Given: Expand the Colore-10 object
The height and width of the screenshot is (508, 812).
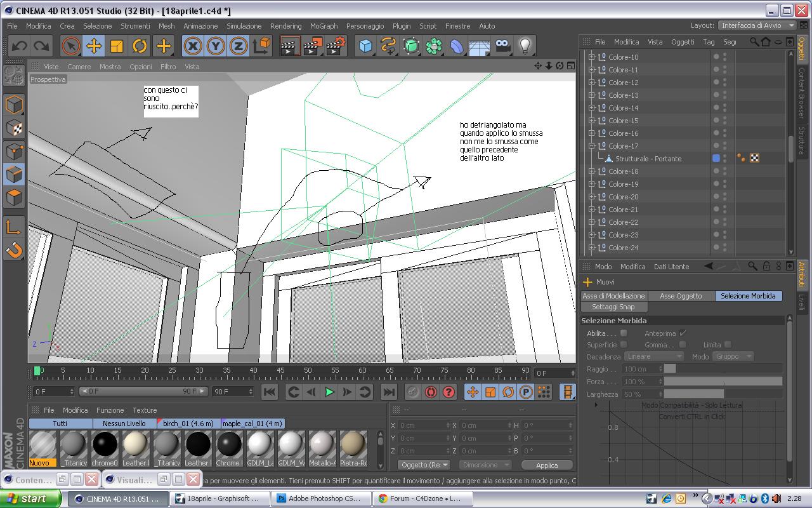Looking at the screenshot, I should pyautogui.click(x=592, y=57).
